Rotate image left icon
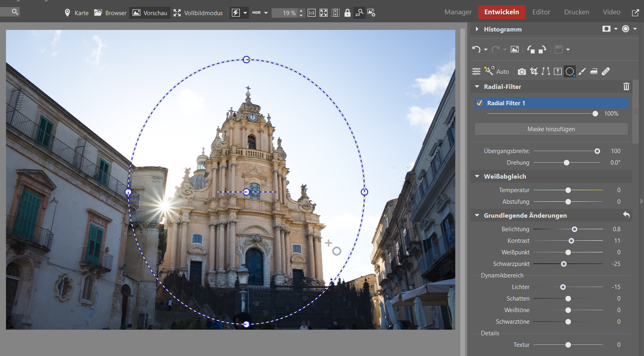 pyautogui.click(x=531, y=49)
